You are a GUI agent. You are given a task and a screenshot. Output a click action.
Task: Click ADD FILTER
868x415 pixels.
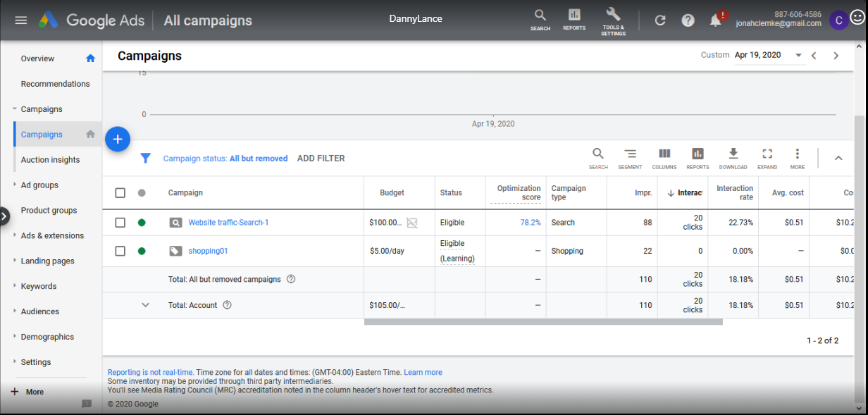(x=321, y=159)
